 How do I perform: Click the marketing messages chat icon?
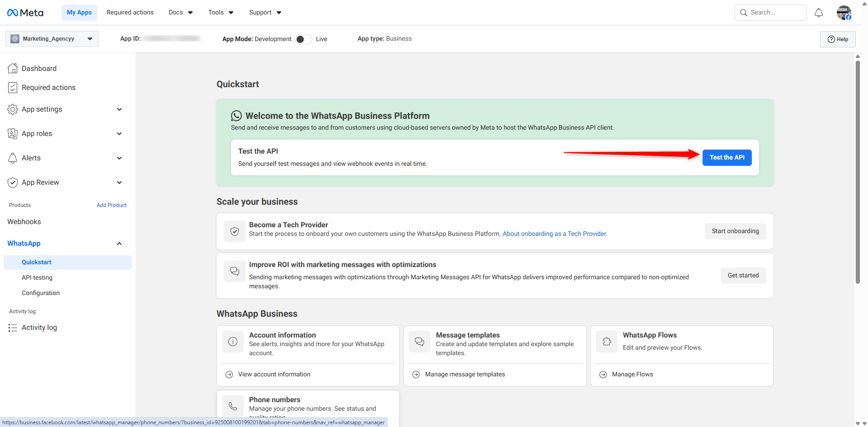tap(235, 271)
